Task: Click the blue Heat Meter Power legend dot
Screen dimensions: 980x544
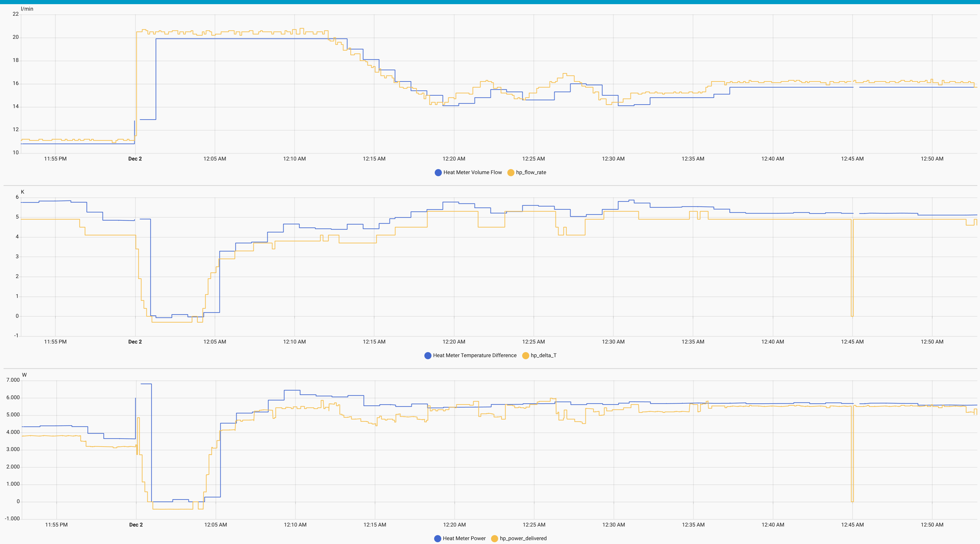Action: pyautogui.click(x=437, y=538)
